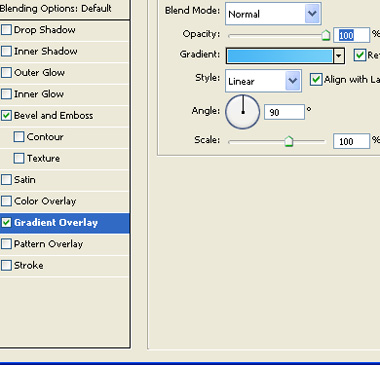Select the Texture sub-item label
The width and height of the screenshot is (380, 365).
(43, 158)
